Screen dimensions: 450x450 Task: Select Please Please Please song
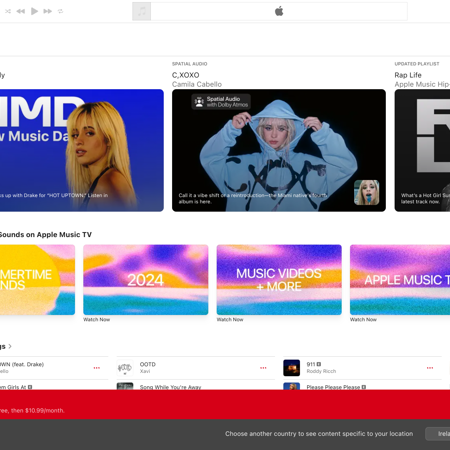333,387
